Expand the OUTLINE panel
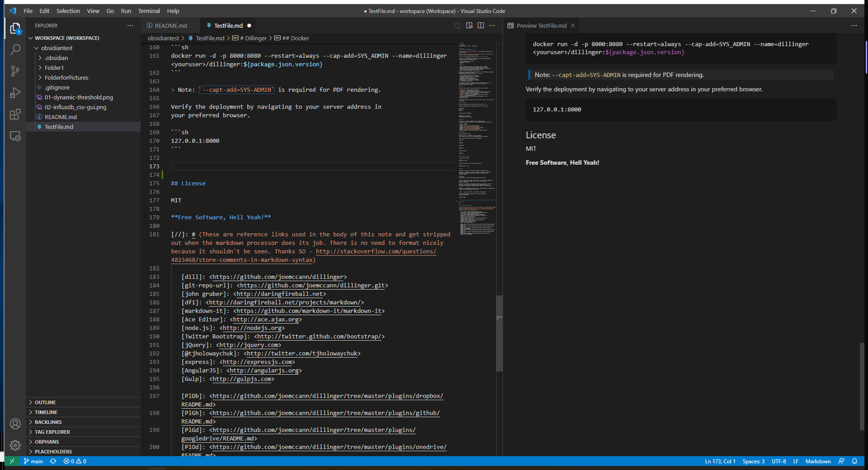This screenshot has height=470, width=868. pos(83,402)
